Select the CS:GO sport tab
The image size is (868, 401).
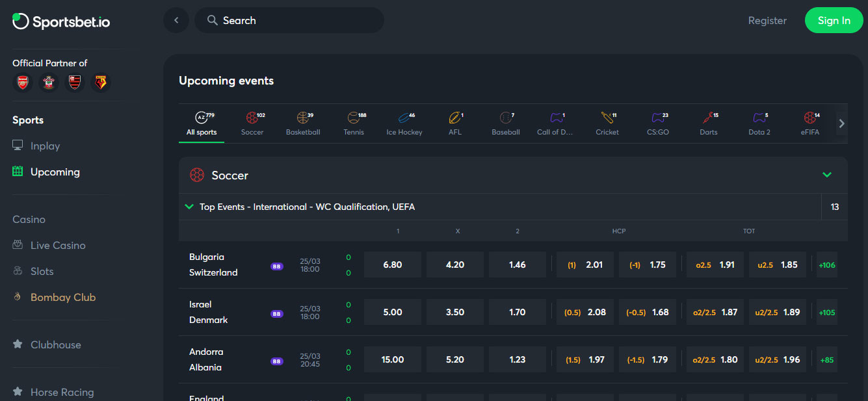point(658,124)
